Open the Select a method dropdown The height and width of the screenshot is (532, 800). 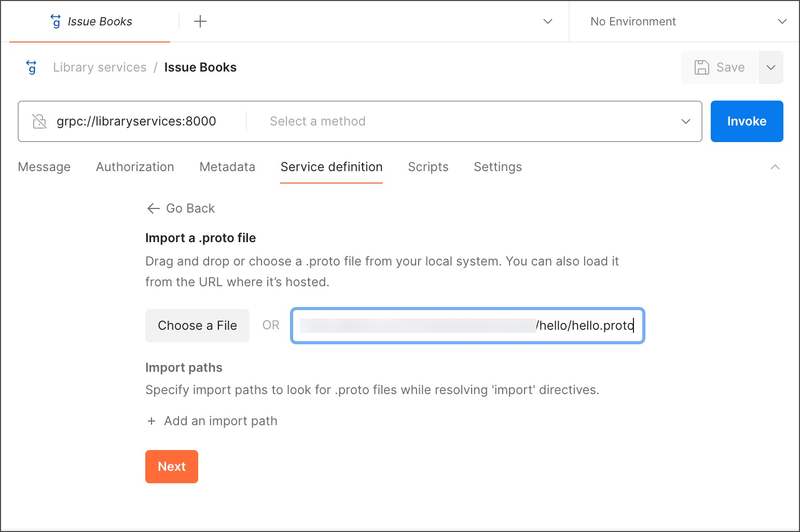click(x=685, y=121)
